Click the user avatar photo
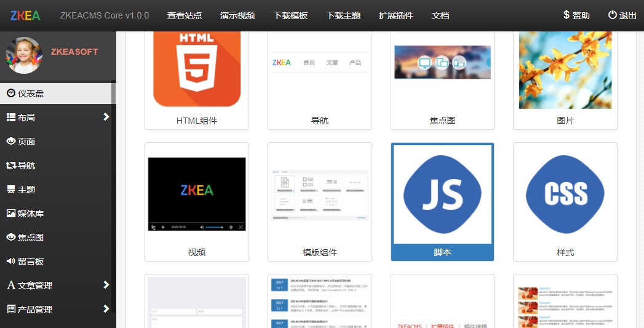The image size is (644, 328). tap(24, 55)
